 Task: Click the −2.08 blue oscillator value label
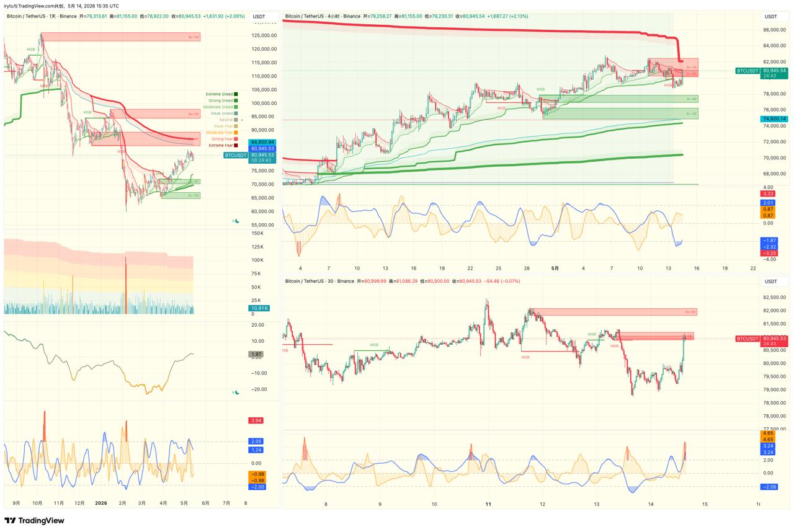[768, 487]
